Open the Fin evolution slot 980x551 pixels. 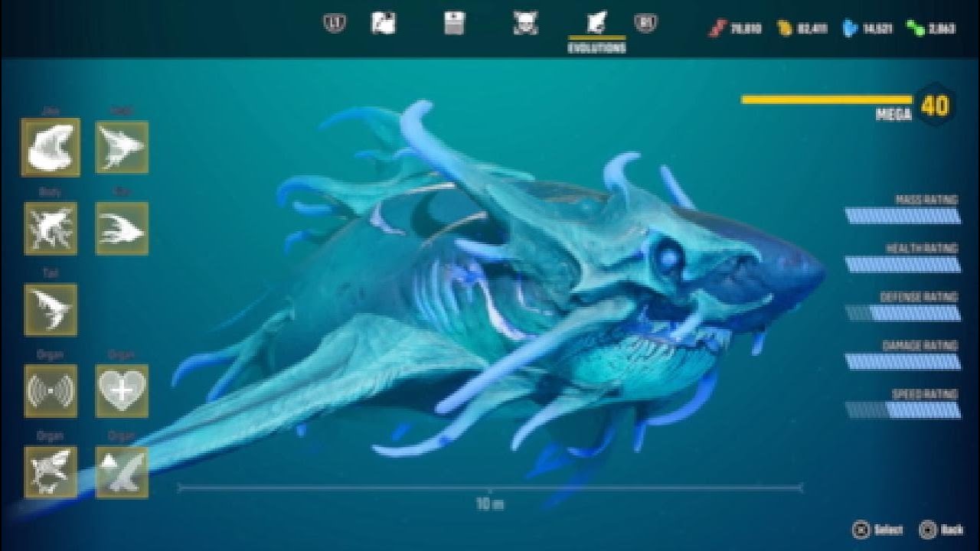pos(122,228)
